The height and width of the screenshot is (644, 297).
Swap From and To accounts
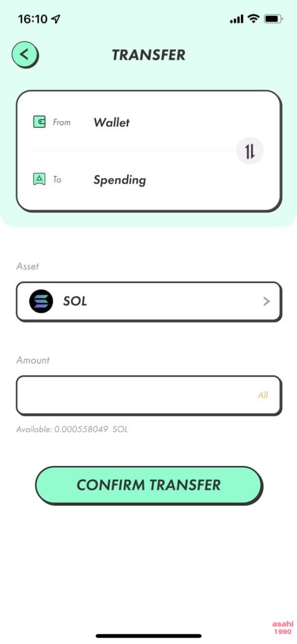pyautogui.click(x=250, y=151)
